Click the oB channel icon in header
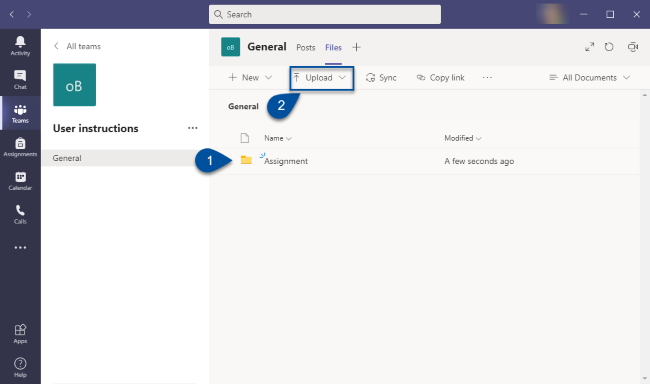Image resolution: width=650 pixels, height=384 pixels. [x=230, y=47]
